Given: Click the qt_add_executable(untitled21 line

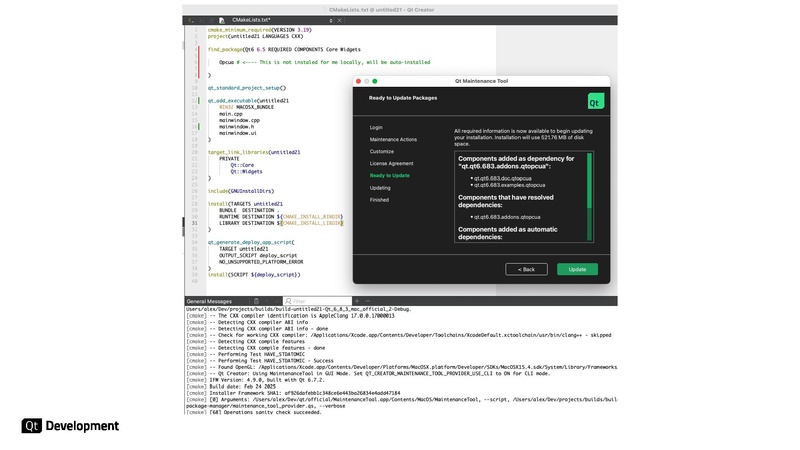Looking at the screenshot, I should coord(248,101).
